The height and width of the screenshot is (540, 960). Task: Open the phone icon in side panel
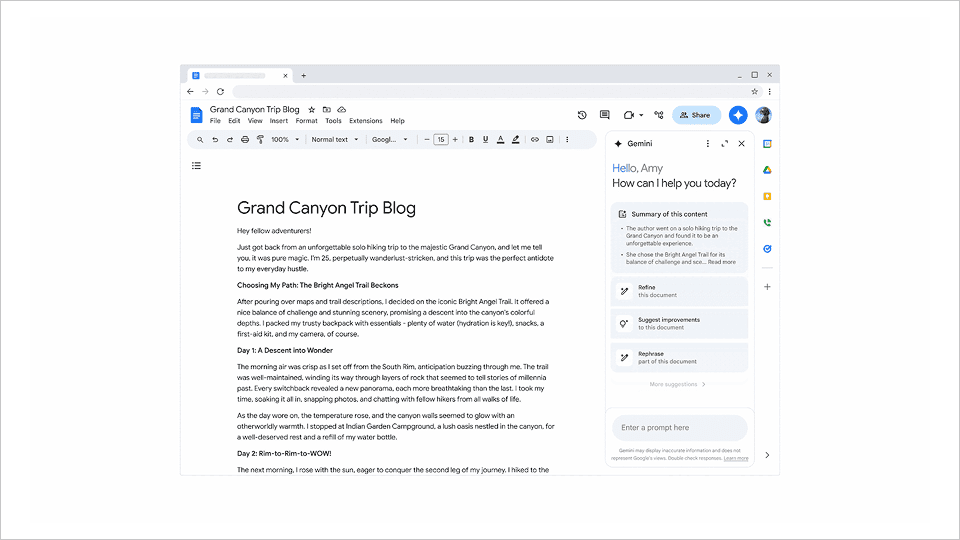coord(767,223)
